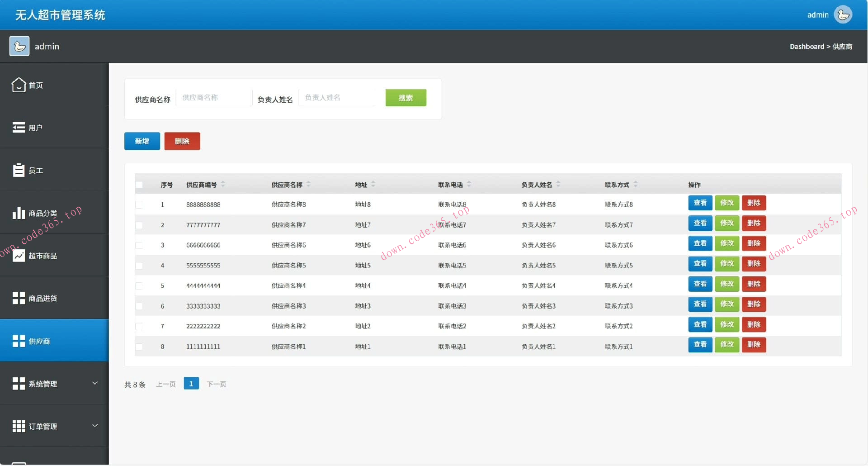Select the 供应商 sidebar menu item

54,341
